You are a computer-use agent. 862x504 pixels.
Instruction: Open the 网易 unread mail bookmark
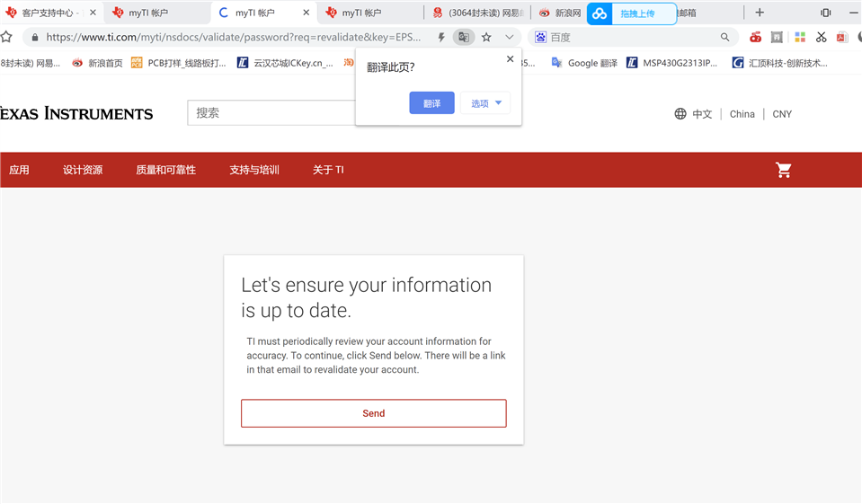click(31, 63)
